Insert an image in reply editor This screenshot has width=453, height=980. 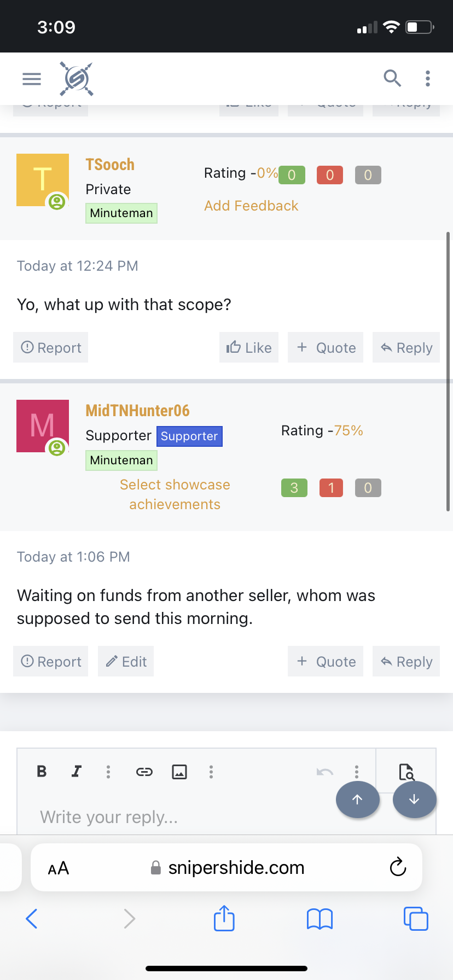179,772
